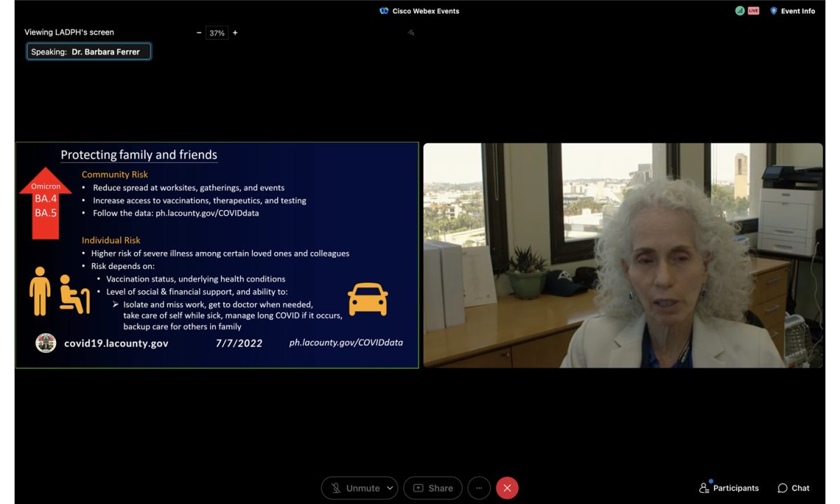Image resolution: width=840 pixels, height=504 pixels.
Task: Click the Share content button
Action: click(x=433, y=488)
